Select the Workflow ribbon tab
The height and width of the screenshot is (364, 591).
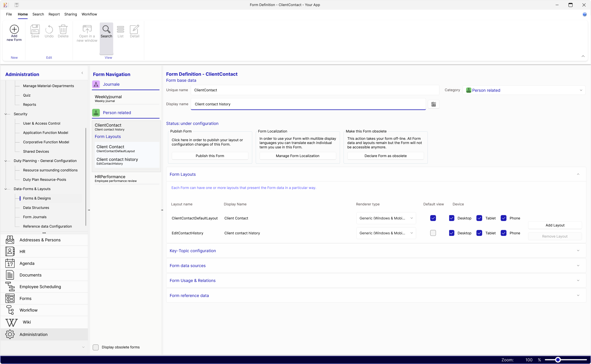(x=89, y=14)
